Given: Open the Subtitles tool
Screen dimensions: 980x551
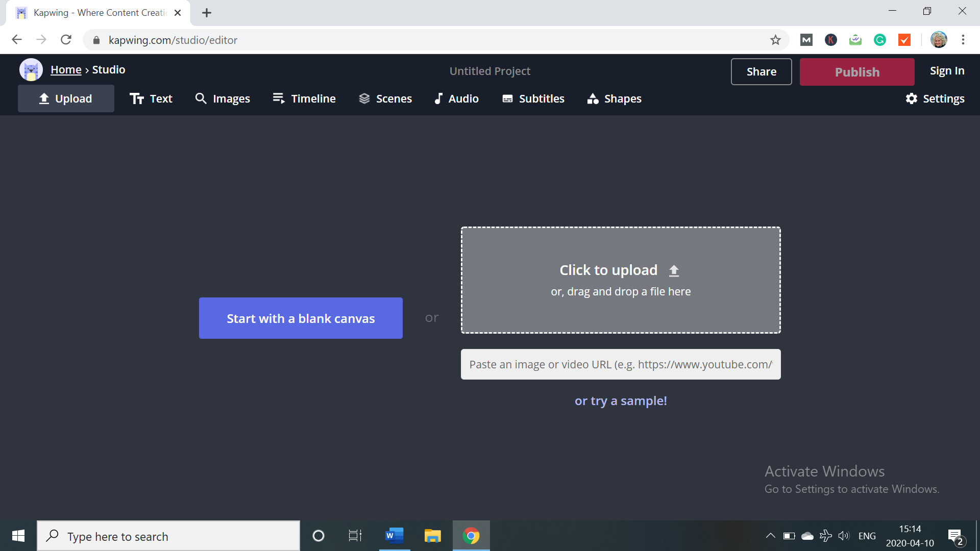Looking at the screenshot, I should [533, 98].
